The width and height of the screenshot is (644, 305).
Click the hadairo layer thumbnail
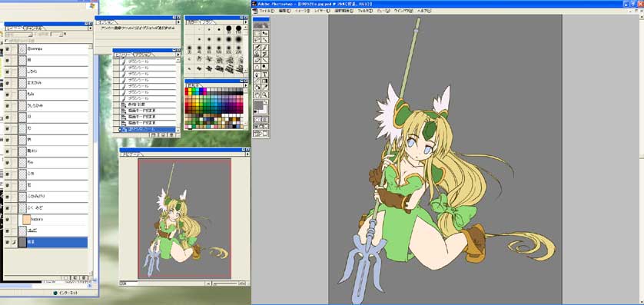tap(27, 219)
